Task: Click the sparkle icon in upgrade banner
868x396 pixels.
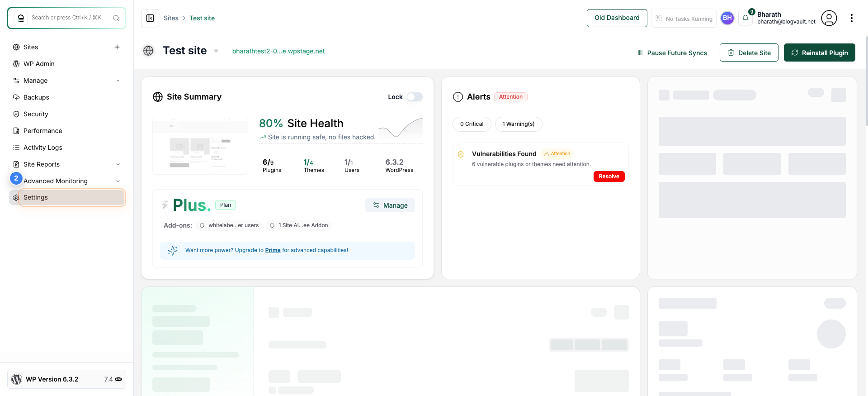Action: pos(173,250)
